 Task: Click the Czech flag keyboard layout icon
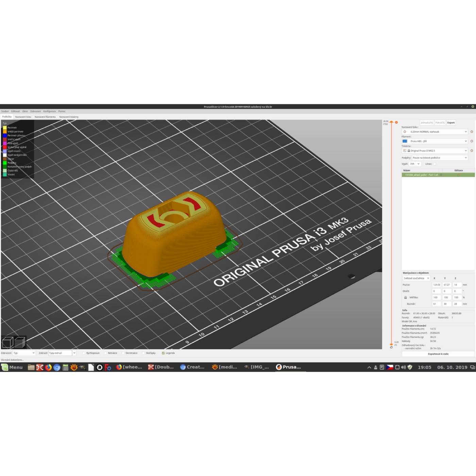coord(390,367)
